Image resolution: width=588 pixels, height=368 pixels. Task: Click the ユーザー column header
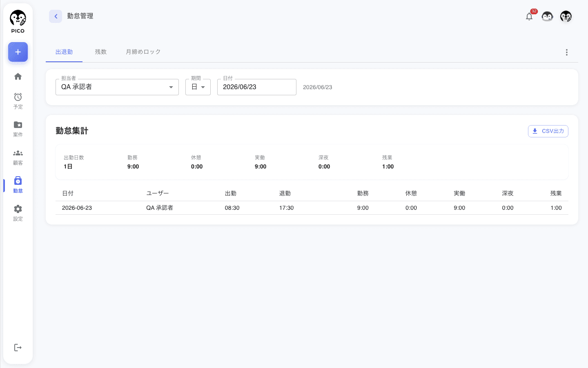158,193
